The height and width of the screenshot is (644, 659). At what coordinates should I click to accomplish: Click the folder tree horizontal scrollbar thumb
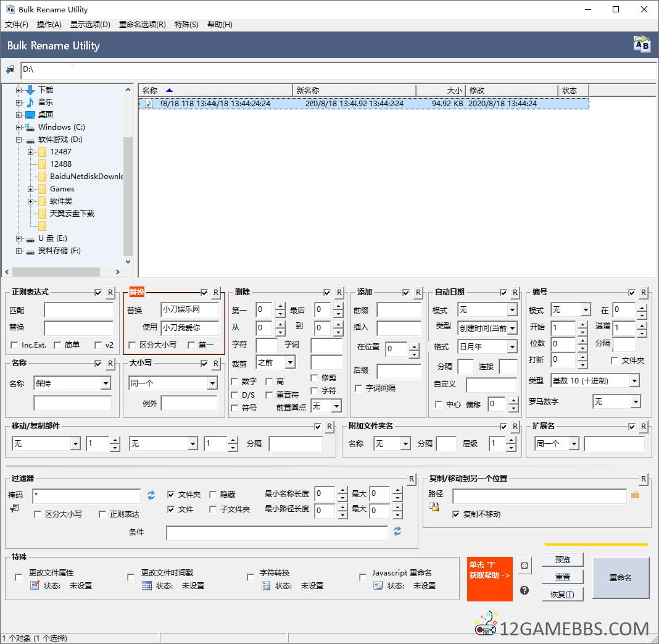[x=56, y=272]
